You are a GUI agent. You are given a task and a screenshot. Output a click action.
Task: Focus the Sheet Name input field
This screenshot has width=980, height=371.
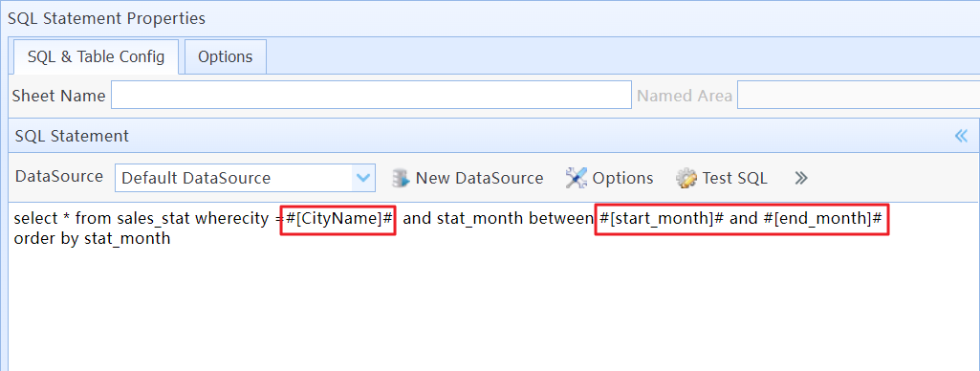tap(371, 96)
